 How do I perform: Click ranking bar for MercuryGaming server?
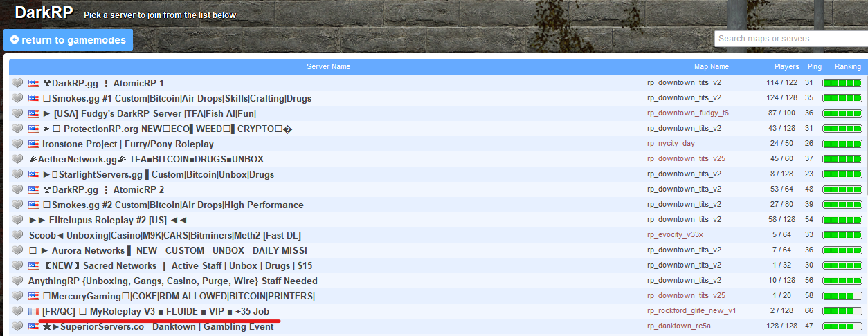click(x=842, y=296)
